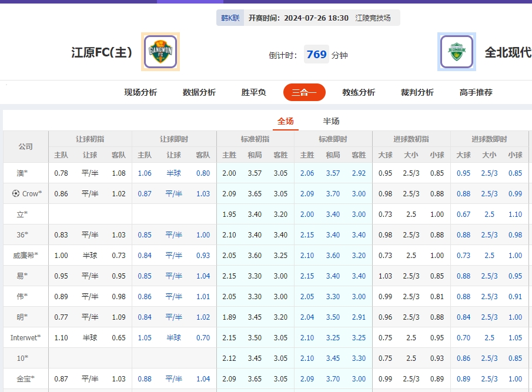Open the 胜平负 tab
The height and width of the screenshot is (392, 532).
[253, 92]
